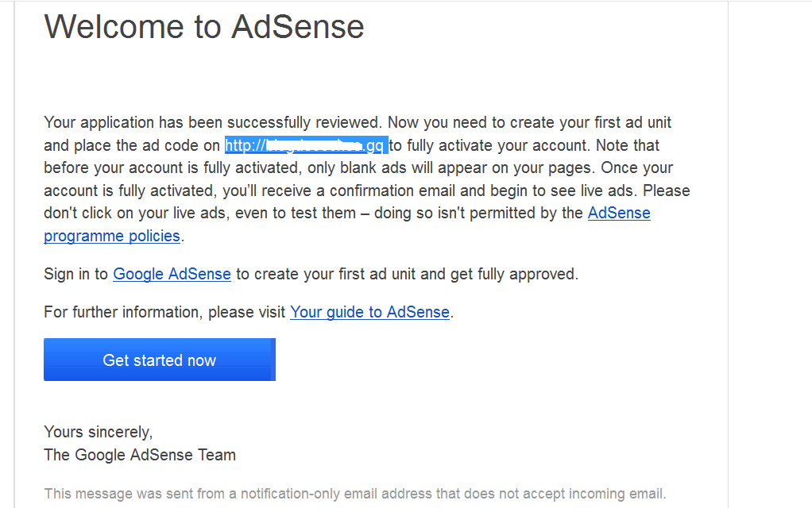Click the phrase and place the ad code on
812x508 pixels.
pyautogui.click(x=132, y=145)
